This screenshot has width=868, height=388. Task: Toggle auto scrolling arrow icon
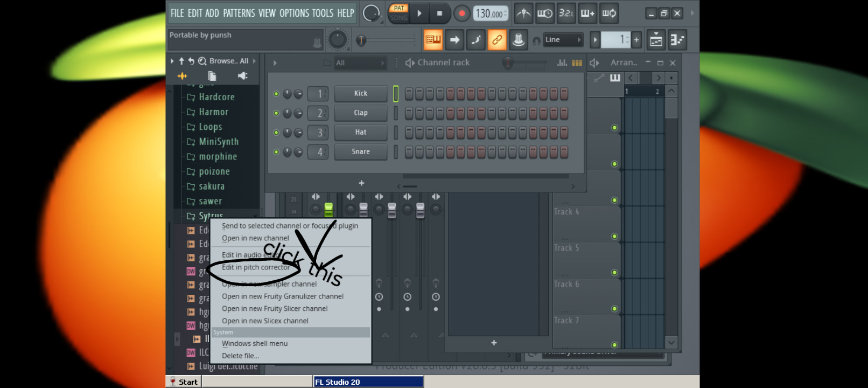coord(454,39)
